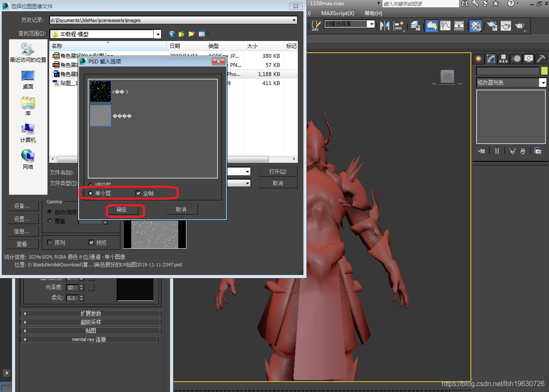This screenshot has height=392, width=549.
Task: Enable the 序列 checkbox
Action: [50, 243]
